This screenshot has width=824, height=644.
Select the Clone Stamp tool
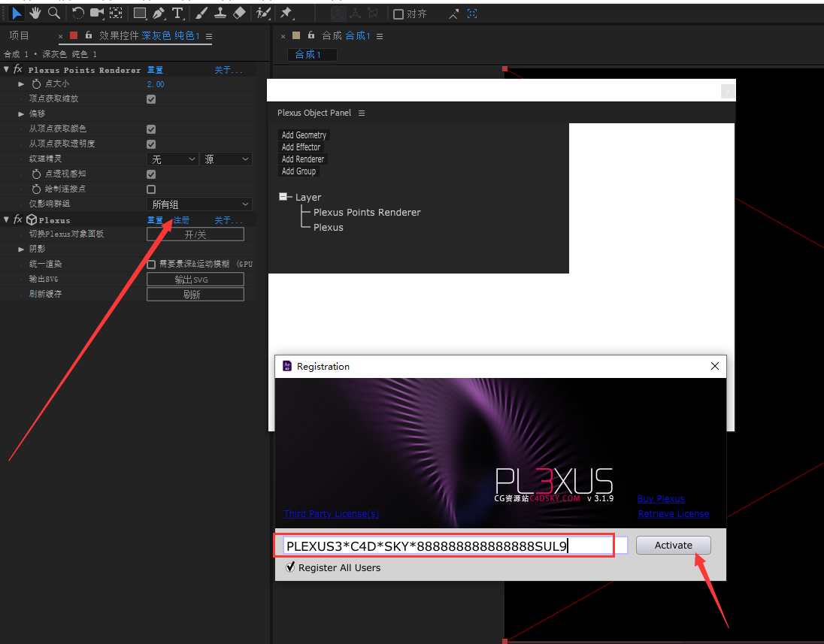[220, 13]
